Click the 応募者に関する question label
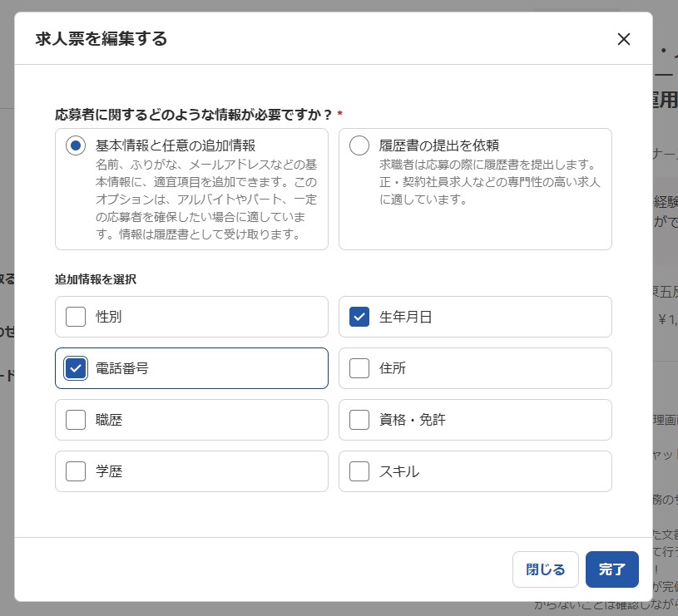Image resolution: width=678 pixels, height=616 pixels. pos(194,114)
